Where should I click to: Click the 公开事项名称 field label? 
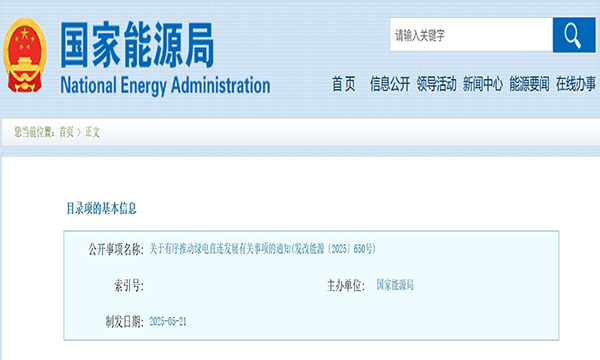(x=116, y=249)
